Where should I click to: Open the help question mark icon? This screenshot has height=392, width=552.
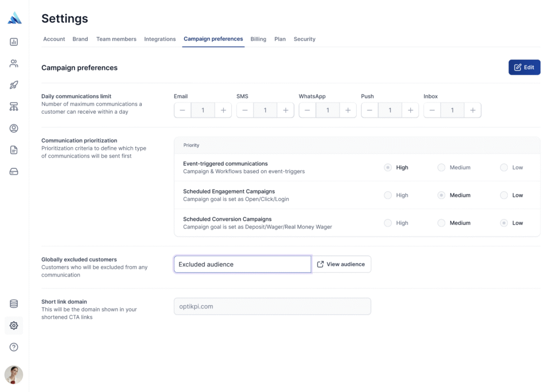point(13,347)
